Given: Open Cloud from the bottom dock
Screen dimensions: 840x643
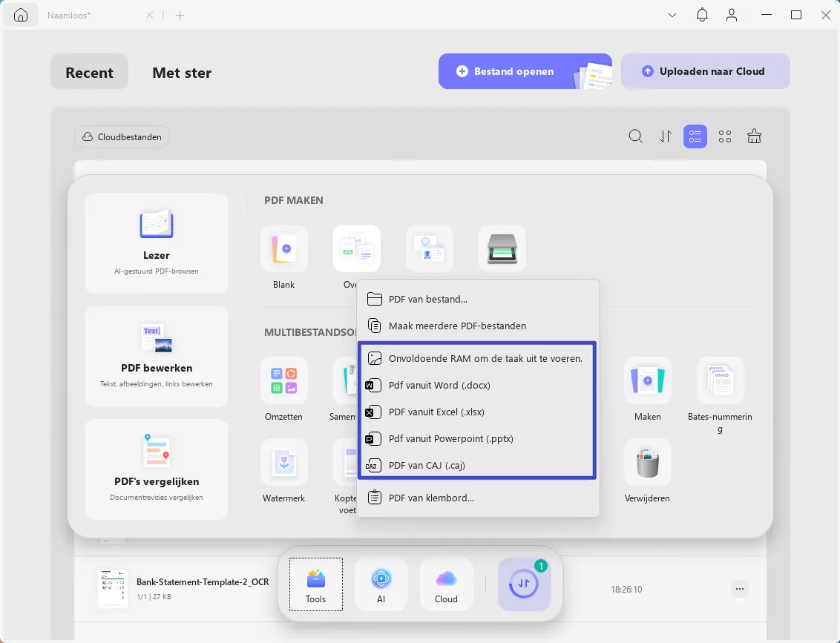Looking at the screenshot, I should click(446, 584).
